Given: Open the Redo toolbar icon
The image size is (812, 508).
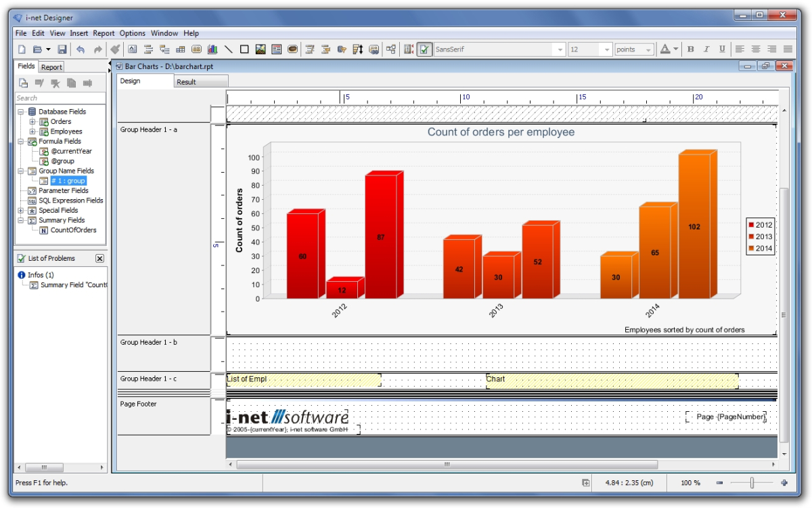Looking at the screenshot, I should (97, 48).
